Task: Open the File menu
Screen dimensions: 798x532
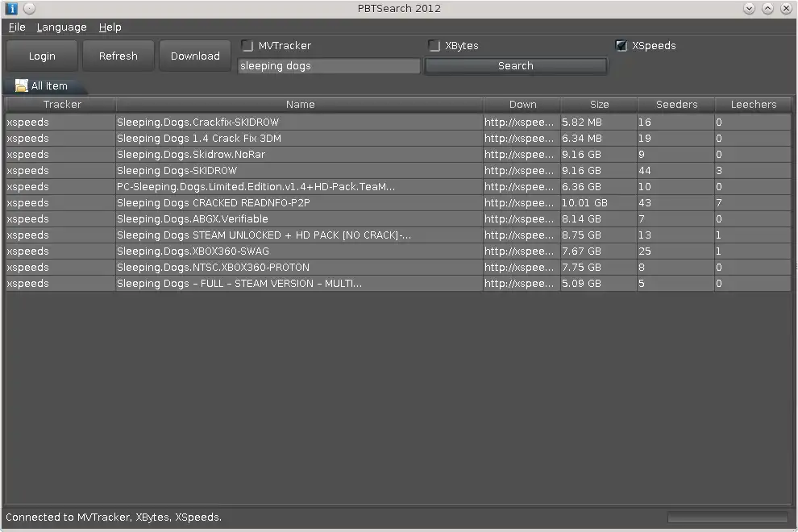Action: (17, 27)
